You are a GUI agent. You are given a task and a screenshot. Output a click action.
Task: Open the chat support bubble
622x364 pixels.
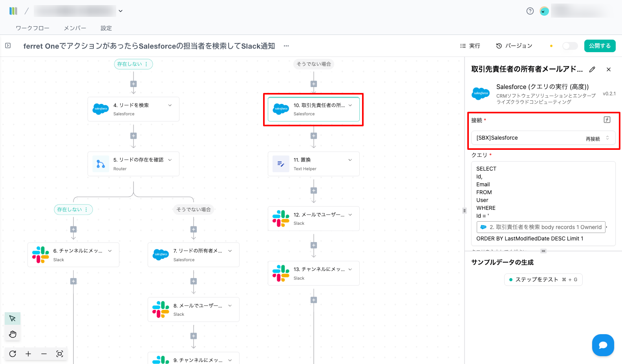tap(603, 345)
